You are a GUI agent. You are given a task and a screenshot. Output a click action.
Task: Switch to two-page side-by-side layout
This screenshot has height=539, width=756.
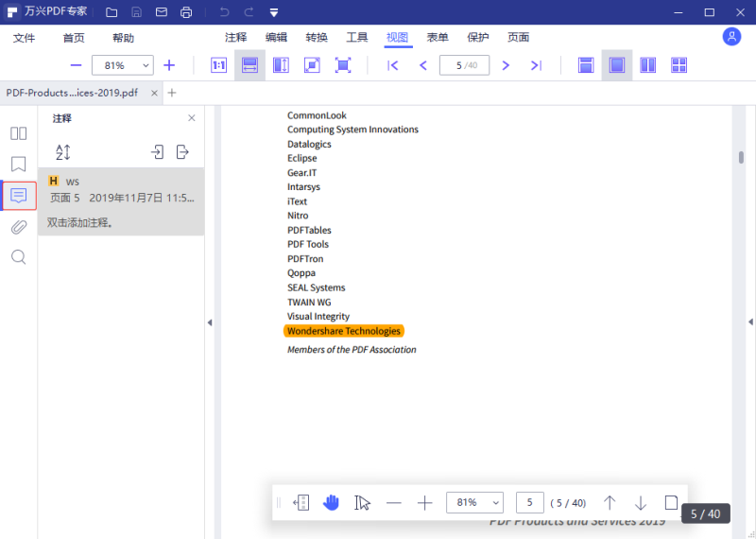point(647,65)
